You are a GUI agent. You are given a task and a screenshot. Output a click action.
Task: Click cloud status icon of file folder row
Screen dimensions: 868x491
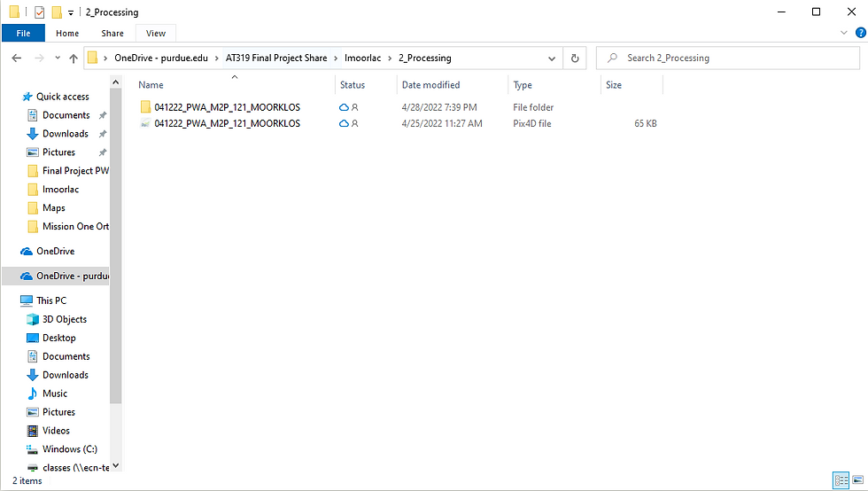pos(344,107)
